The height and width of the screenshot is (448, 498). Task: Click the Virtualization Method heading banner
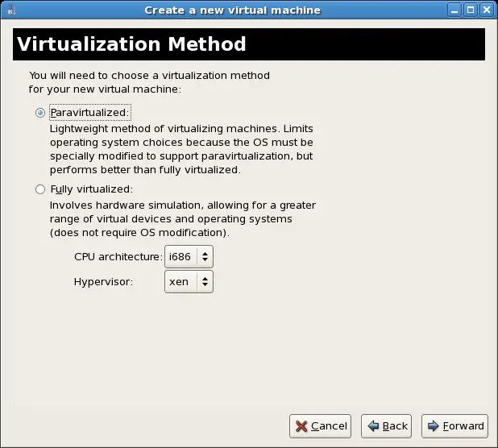[x=249, y=44]
